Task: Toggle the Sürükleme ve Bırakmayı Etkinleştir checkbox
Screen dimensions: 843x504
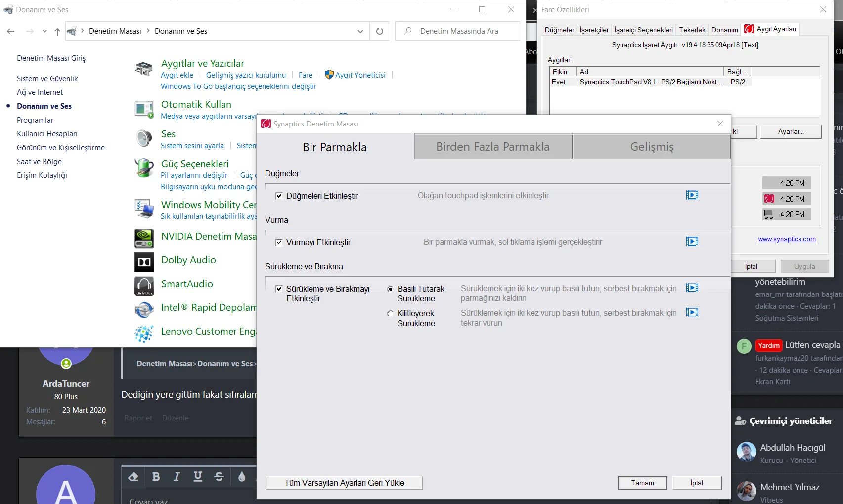Action: (x=279, y=289)
